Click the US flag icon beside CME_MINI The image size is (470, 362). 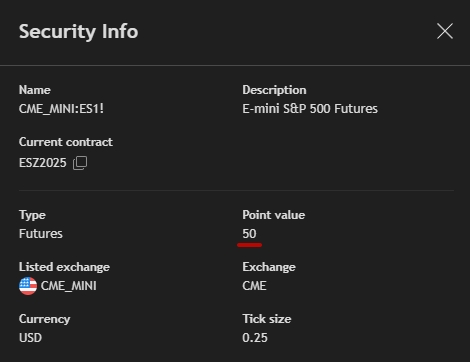28,286
